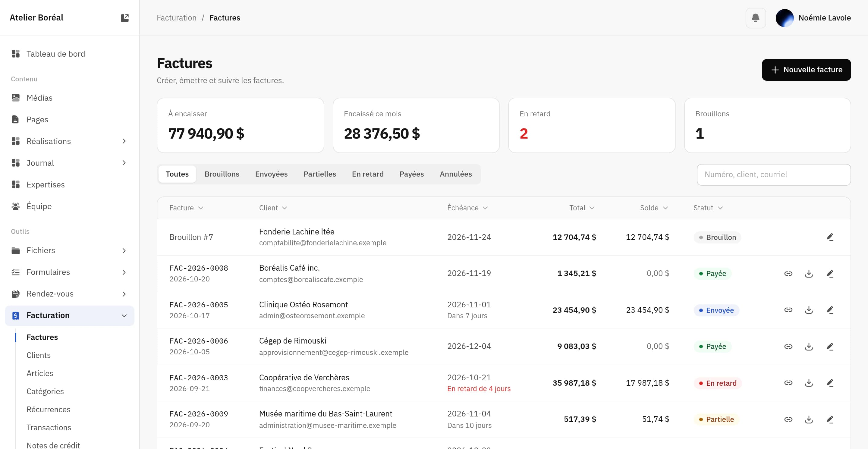The height and width of the screenshot is (449, 868).
Task: Expand the Réalisations sidebar section
Action: click(x=124, y=141)
